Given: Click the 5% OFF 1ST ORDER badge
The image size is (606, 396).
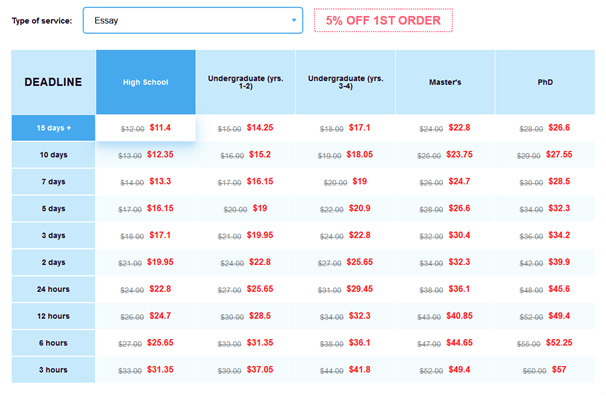Looking at the screenshot, I should [x=383, y=20].
